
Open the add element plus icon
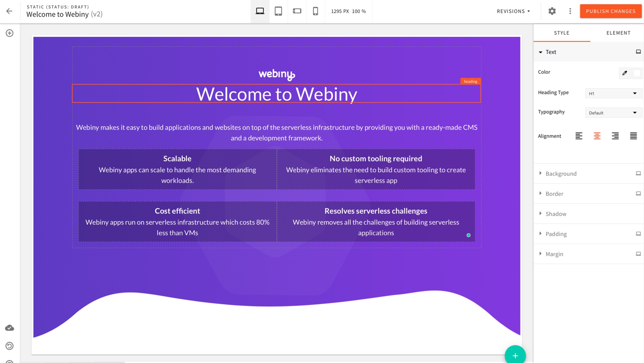pos(9,33)
